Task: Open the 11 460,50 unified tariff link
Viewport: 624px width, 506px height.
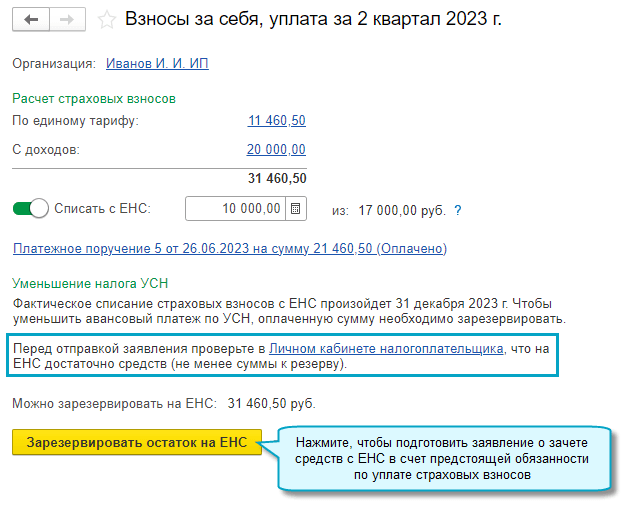Action: point(277,121)
